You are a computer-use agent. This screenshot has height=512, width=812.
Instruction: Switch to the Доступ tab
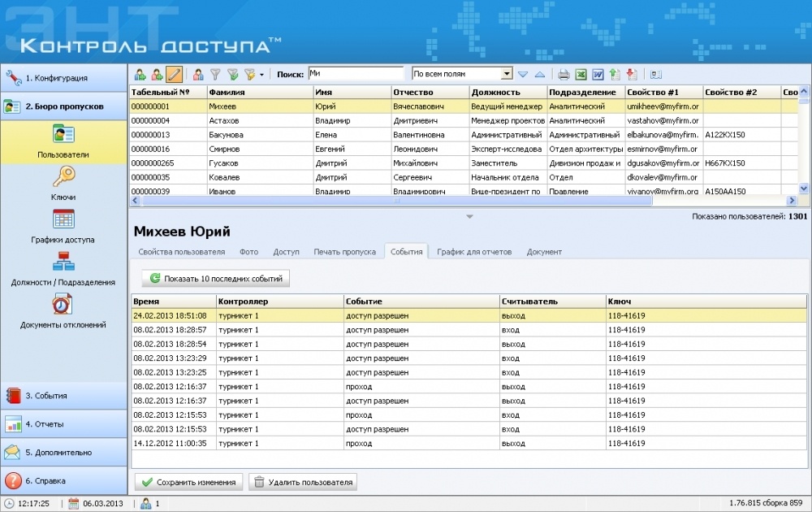click(x=286, y=252)
